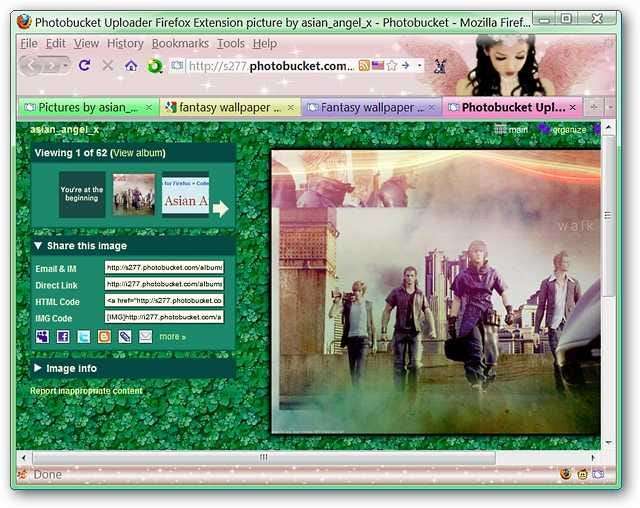
Task: Click the Go arrow in the address bar
Action: tap(405, 65)
